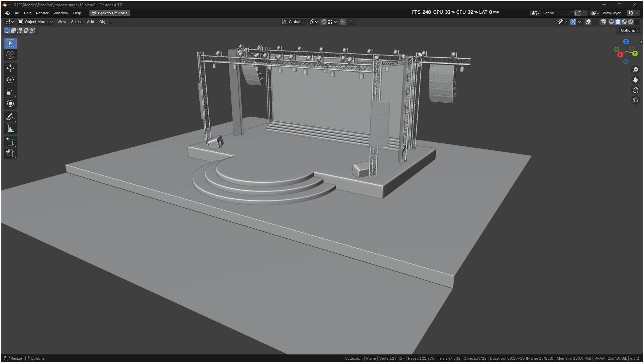Expand the viewport Options dropdown
The image size is (644, 363).
(x=630, y=30)
